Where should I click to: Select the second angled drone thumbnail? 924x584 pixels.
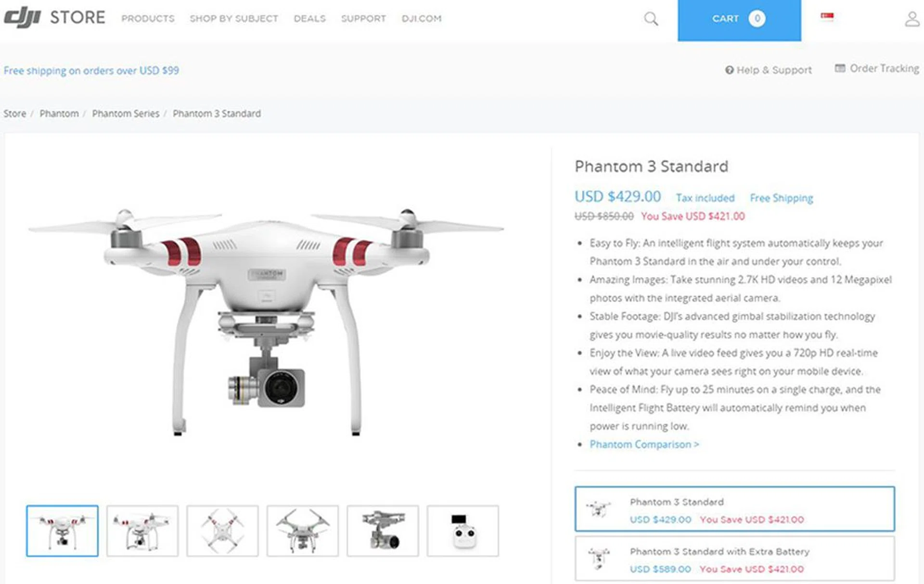pyautogui.click(x=142, y=531)
